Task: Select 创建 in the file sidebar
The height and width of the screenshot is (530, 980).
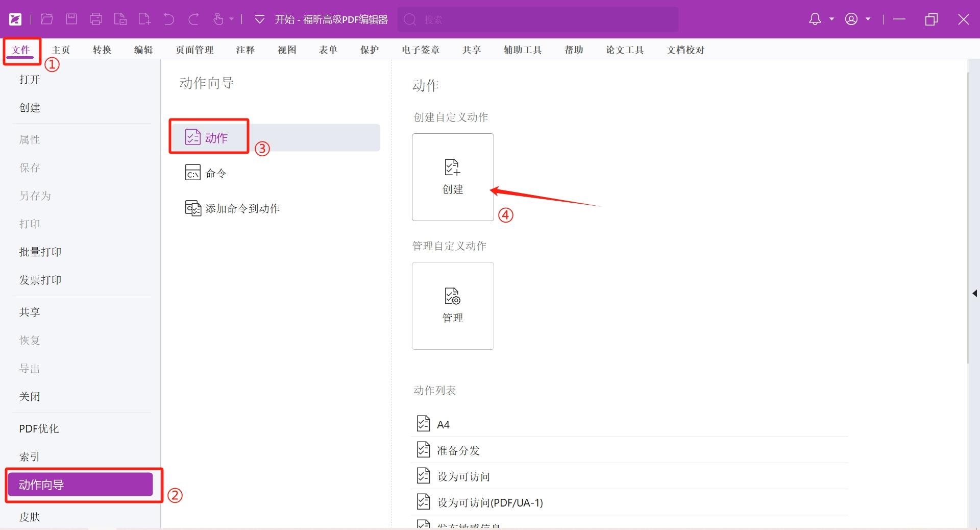Action: click(x=30, y=108)
